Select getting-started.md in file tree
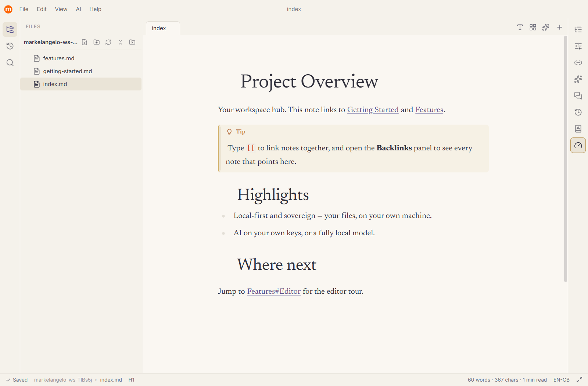This screenshot has width=588, height=386. [x=81, y=71]
